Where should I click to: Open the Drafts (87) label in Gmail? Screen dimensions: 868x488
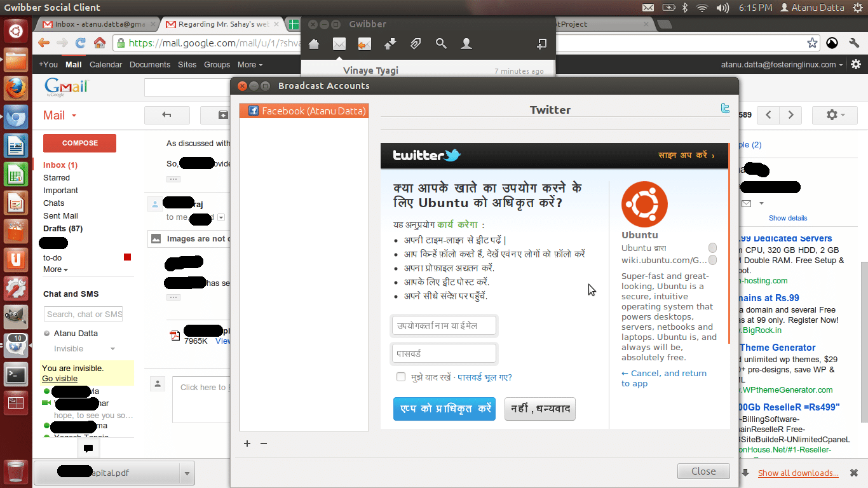coord(63,229)
